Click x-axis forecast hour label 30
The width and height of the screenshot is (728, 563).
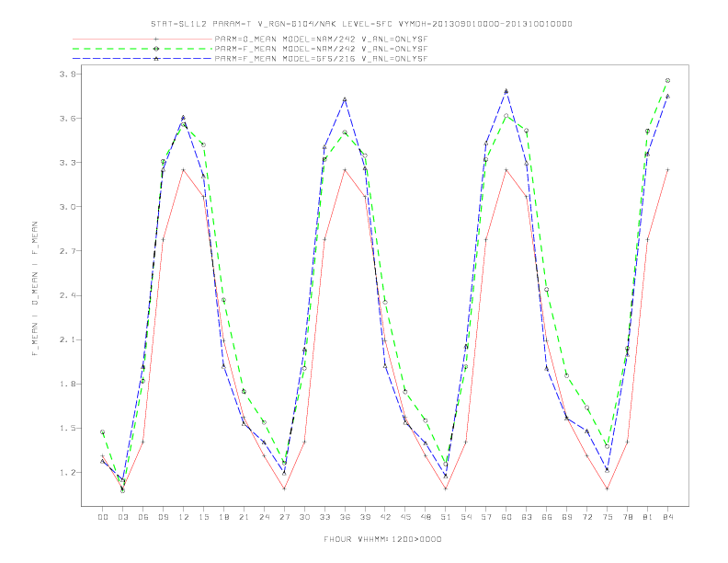pyautogui.click(x=304, y=517)
